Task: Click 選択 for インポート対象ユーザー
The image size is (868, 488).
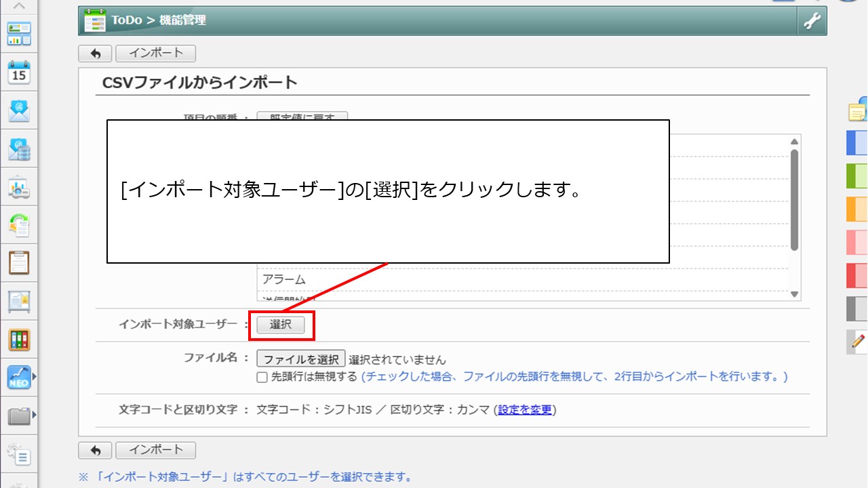Action: coord(281,325)
